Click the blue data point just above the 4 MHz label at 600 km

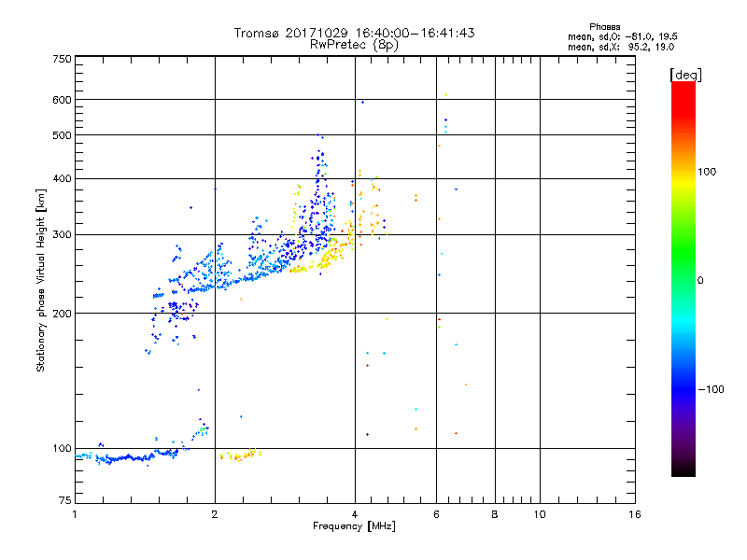click(362, 102)
